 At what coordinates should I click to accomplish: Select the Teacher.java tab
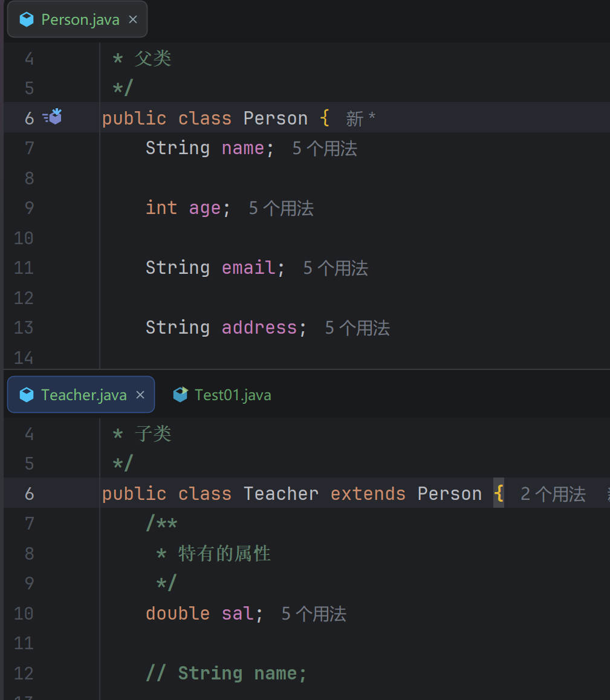click(x=83, y=395)
